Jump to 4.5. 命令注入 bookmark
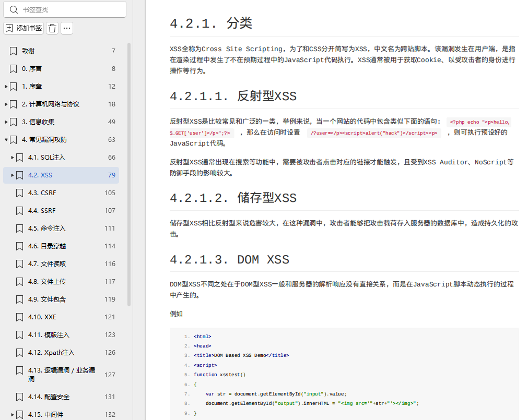The height and width of the screenshot is (420, 528). click(x=47, y=229)
